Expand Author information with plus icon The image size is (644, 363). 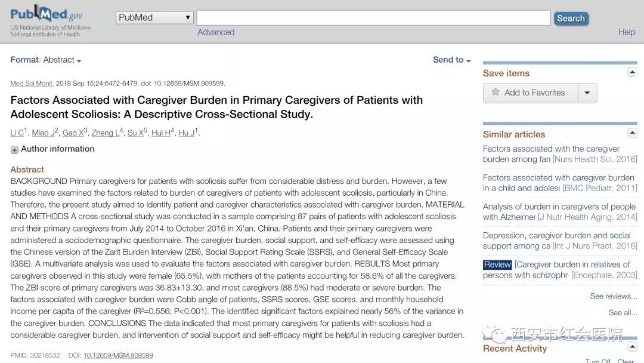point(14,150)
